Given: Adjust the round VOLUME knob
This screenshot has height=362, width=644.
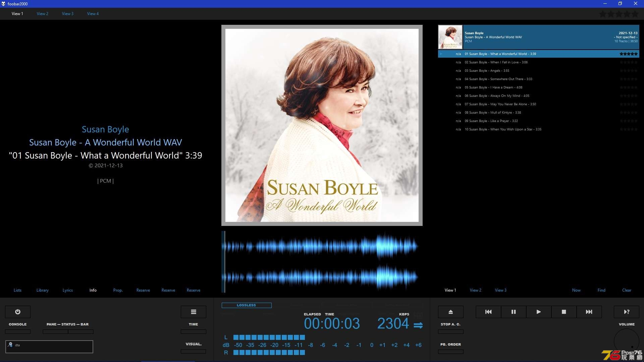Looking at the screenshot, I should 627,341.
